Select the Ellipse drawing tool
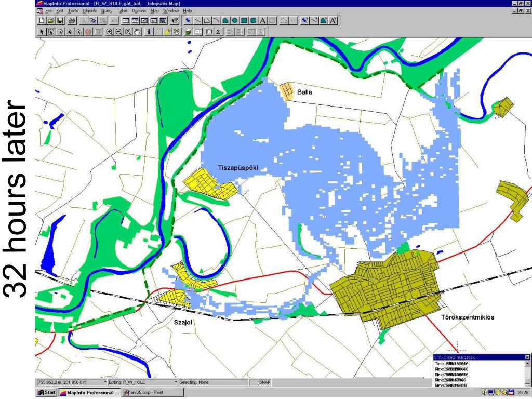This screenshot has width=532, height=399. click(x=234, y=21)
